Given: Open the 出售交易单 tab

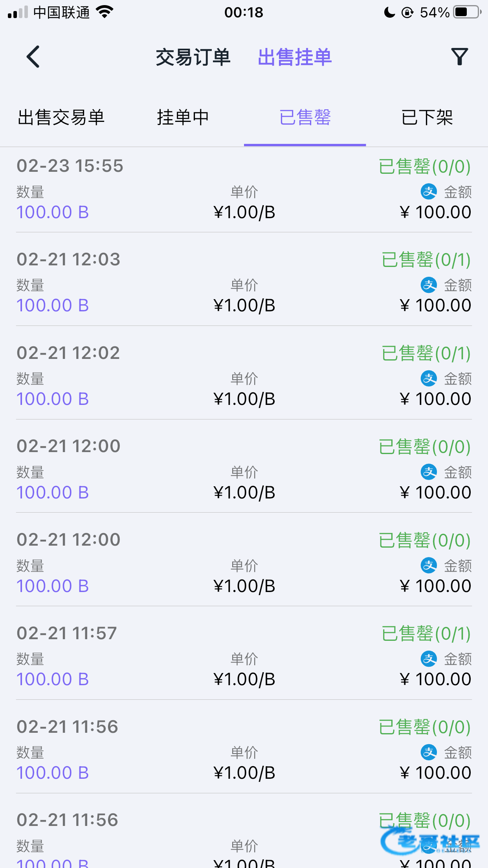Looking at the screenshot, I should (61, 118).
